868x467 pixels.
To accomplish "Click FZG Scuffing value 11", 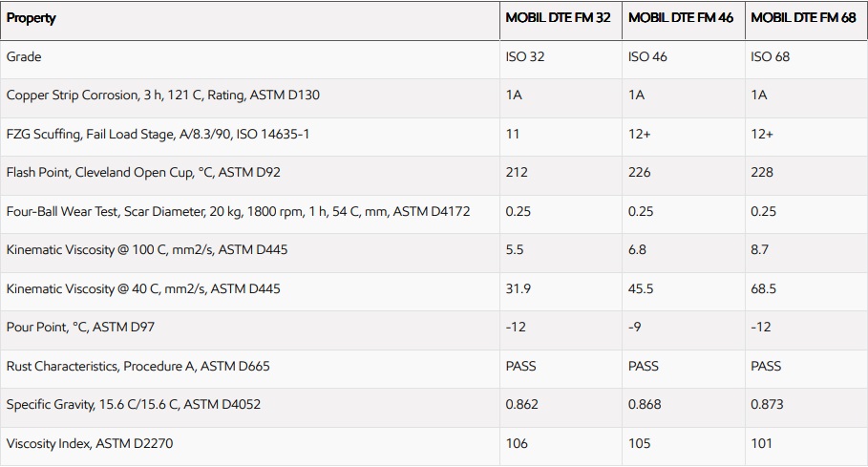I will coord(513,135).
